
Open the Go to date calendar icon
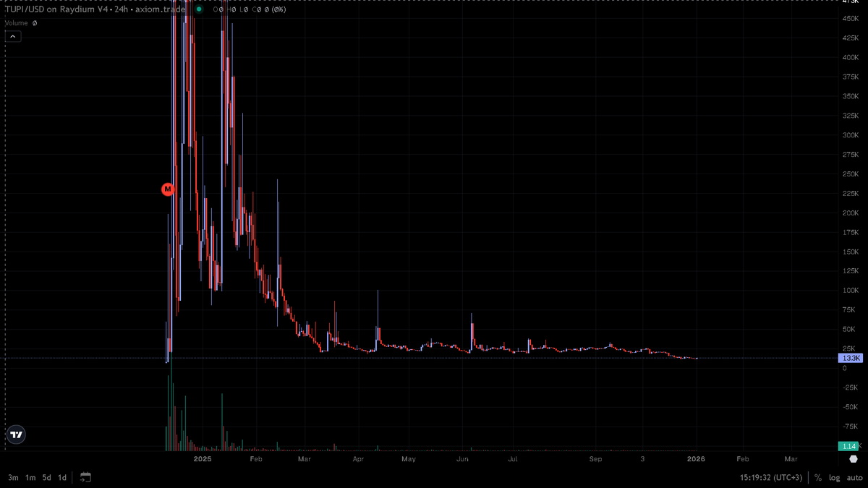click(85, 477)
